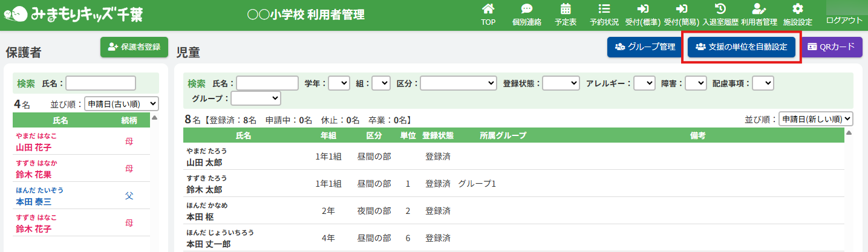Open 入退室履歴 history icon
The height and width of the screenshot is (252, 868).
[720, 9]
